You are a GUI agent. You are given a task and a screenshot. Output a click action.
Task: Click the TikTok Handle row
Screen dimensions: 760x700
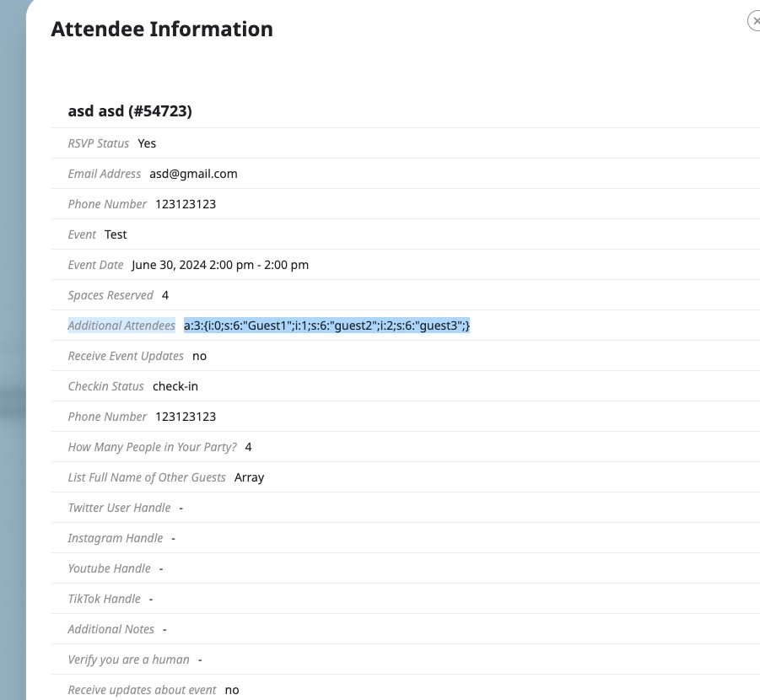pos(406,599)
